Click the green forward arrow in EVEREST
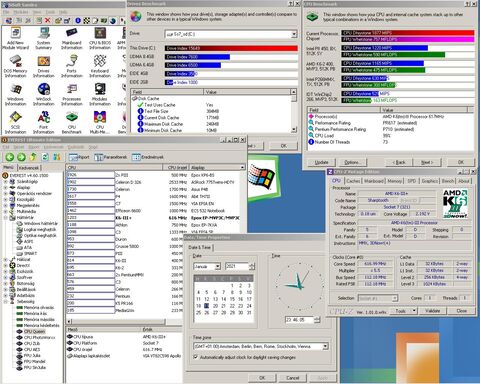 click(x=21, y=157)
